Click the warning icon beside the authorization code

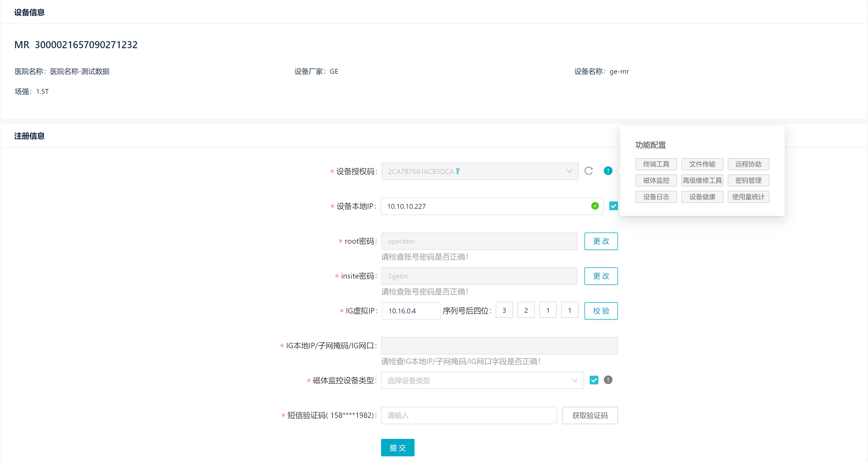pyautogui.click(x=608, y=171)
